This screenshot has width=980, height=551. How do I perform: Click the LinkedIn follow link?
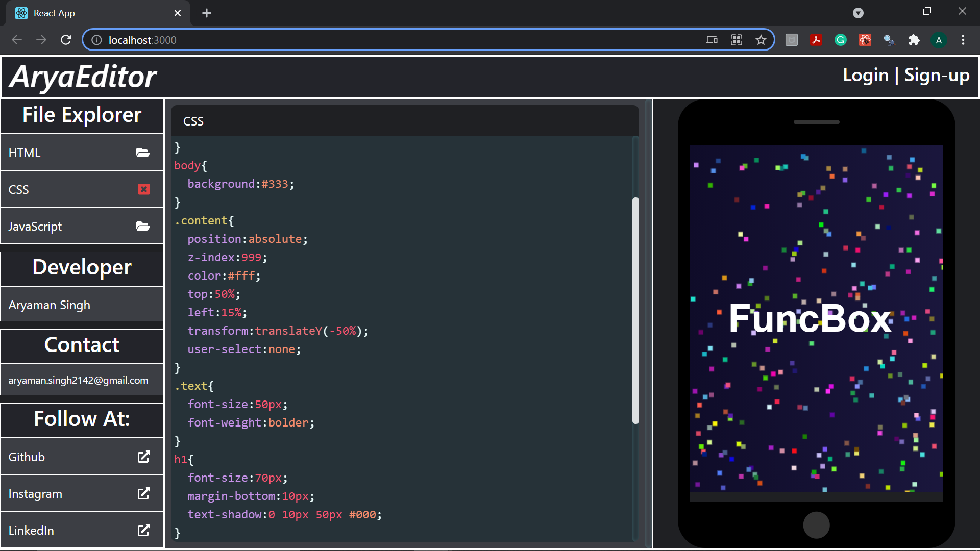click(82, 530)
